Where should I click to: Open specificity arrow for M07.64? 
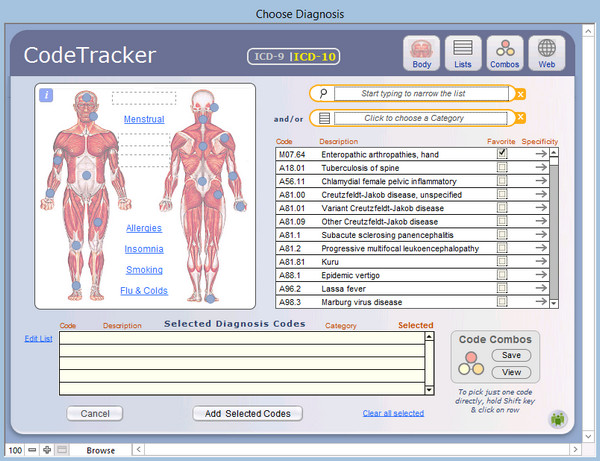(541, 154)
